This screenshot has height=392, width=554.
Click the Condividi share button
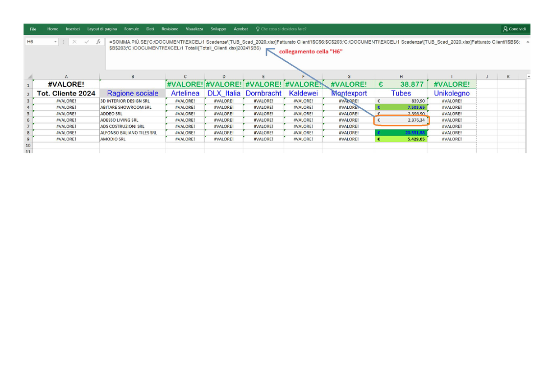tap(514, 29)
